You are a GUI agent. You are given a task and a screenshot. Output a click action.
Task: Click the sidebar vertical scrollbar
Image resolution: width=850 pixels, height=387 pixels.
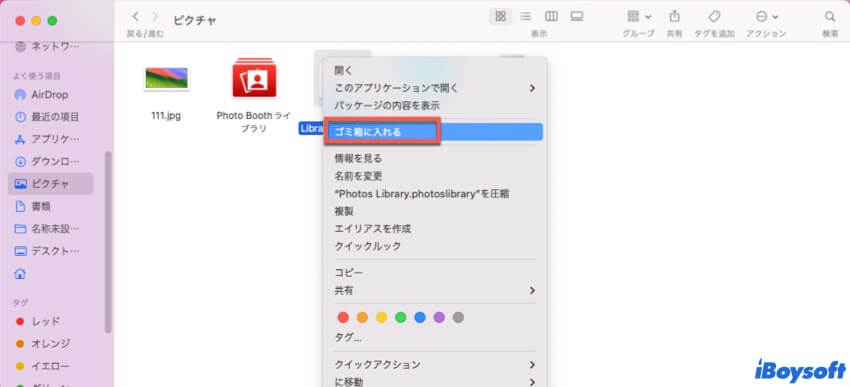pos(108,242)
